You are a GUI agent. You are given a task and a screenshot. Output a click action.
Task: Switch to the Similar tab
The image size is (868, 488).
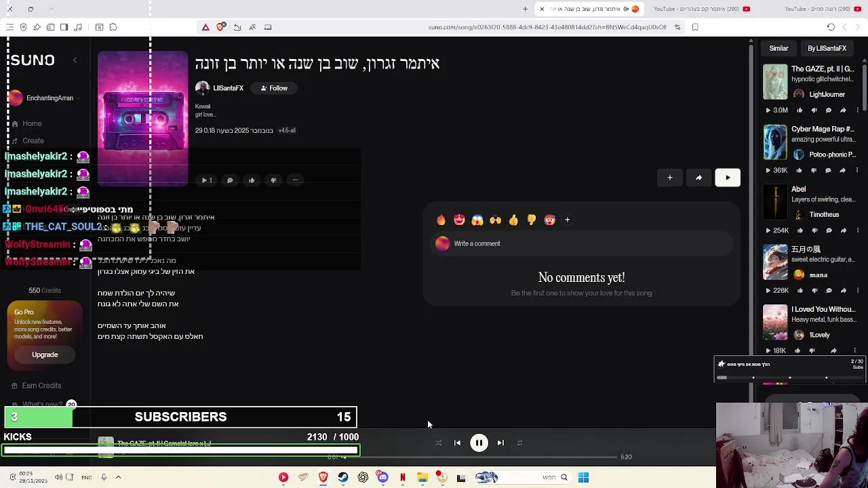click(x=778, y=48)
